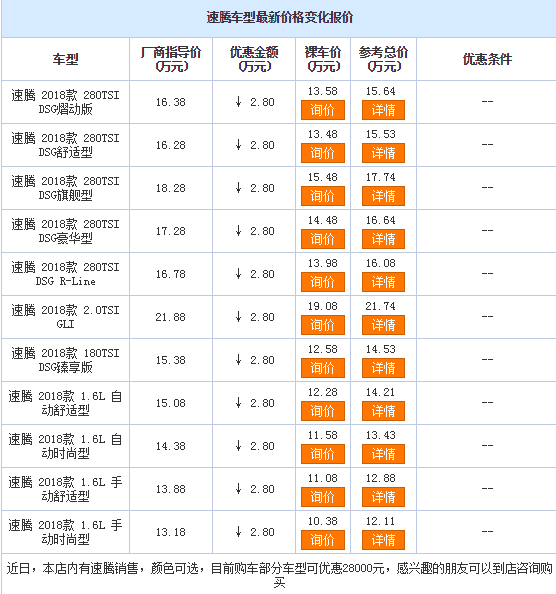This screenshot has height=594, width=556.
Task: Click 询价 for 1.6L 手动舒适型 at 11.08
Action: click(x=323, y=497)
